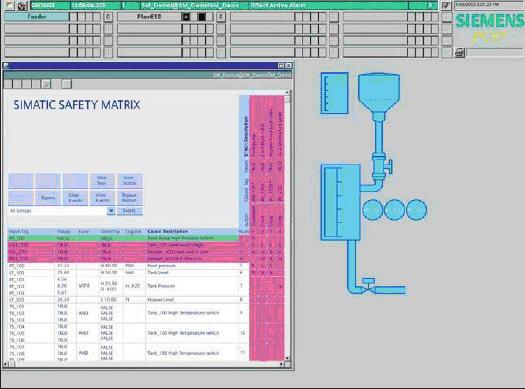Image resolution: width=525 pixels, height=389 pixels.
Task: Click the Bypass button
Action: 48,198
